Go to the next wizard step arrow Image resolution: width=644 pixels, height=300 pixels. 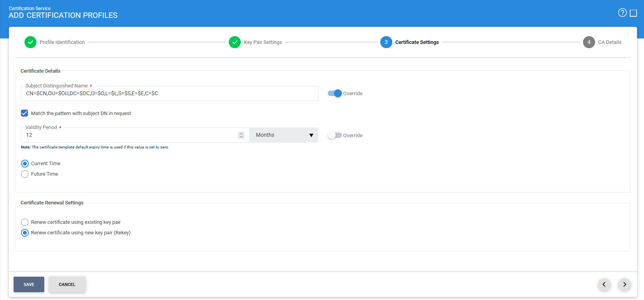tap(625, 284)
